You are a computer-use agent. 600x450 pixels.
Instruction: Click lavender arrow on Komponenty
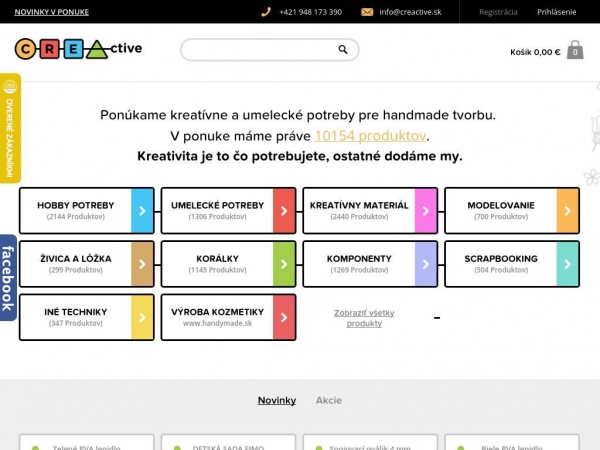pos(426,264)
